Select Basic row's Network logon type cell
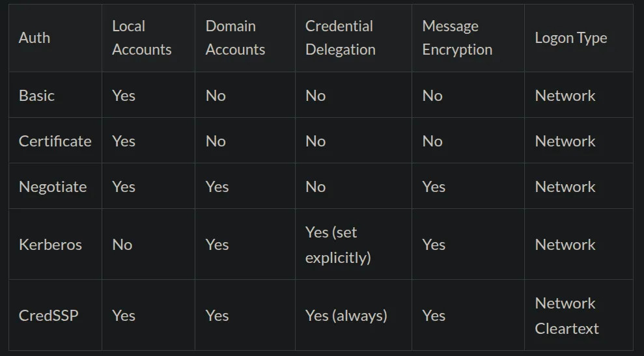644x356 pixels. [579, 95]
